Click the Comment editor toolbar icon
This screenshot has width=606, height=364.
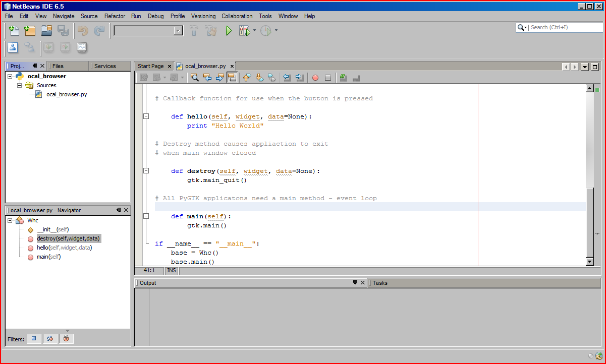point(344,78)
